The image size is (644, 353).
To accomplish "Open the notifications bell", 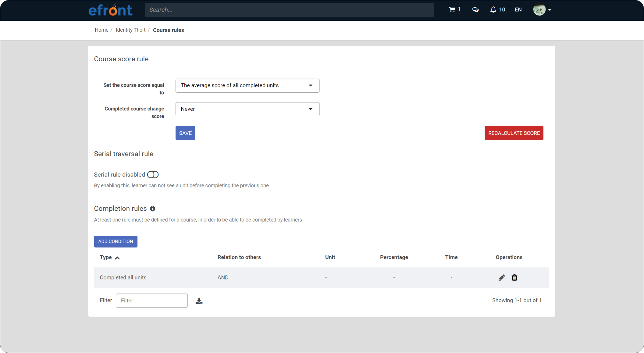I will point(493,10).
